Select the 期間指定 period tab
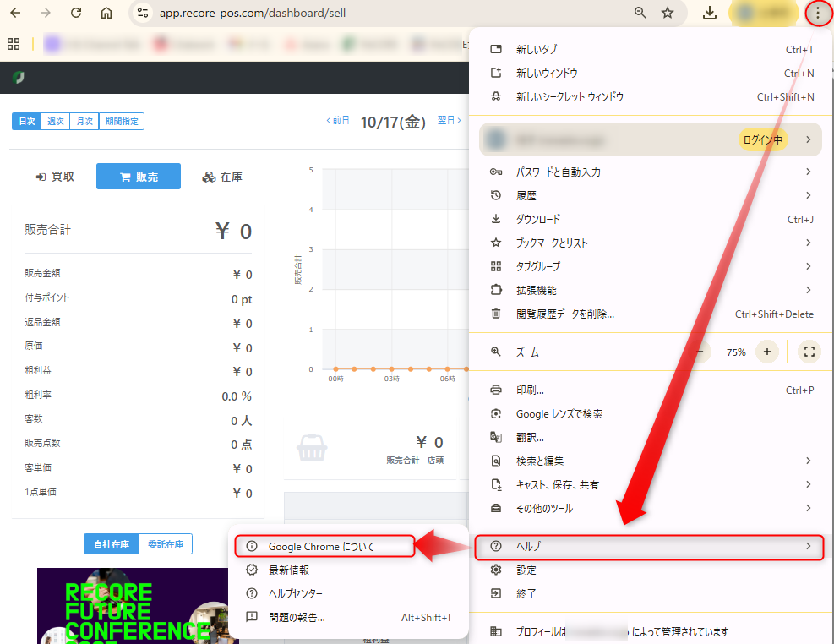 (x=122, y=121)
